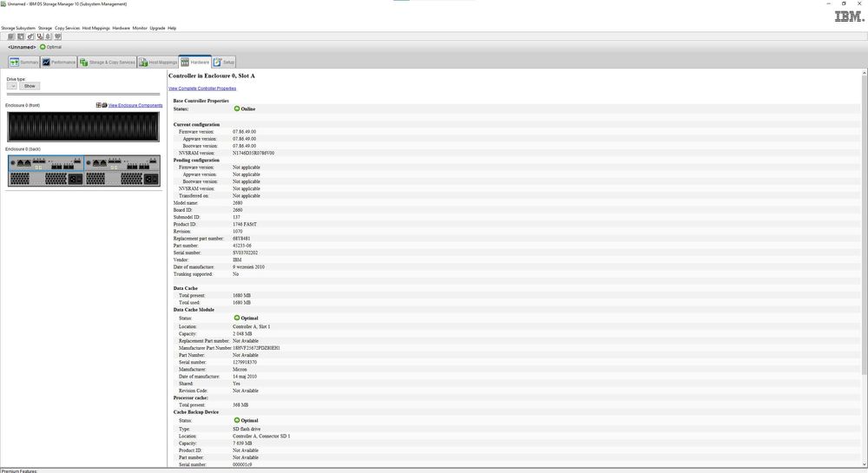Open the Storage menu
The width and height of the screenshot is (868, 473).
coord(45,28)
